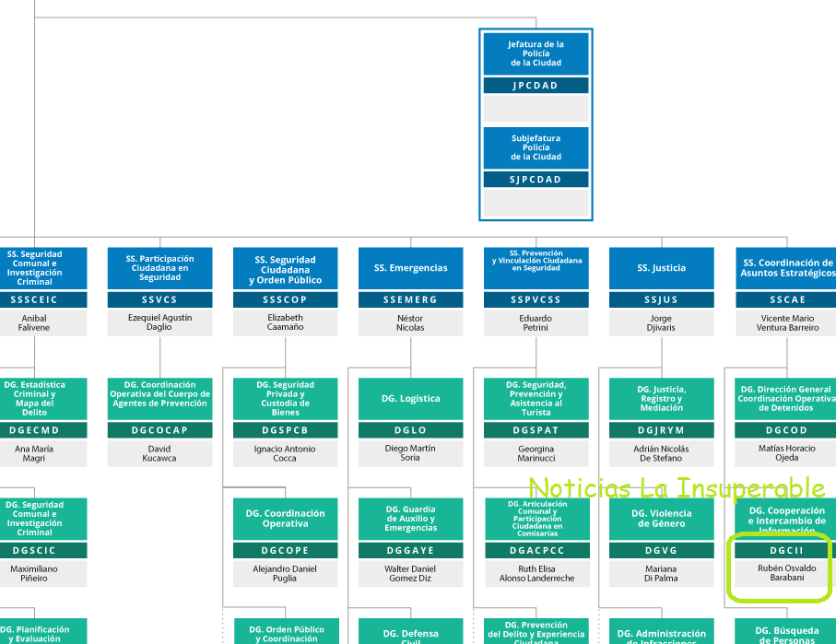Click the Jefatura de la Policía de la Ciudad box
Screen dimensions: 836x644
click(536, 53)
